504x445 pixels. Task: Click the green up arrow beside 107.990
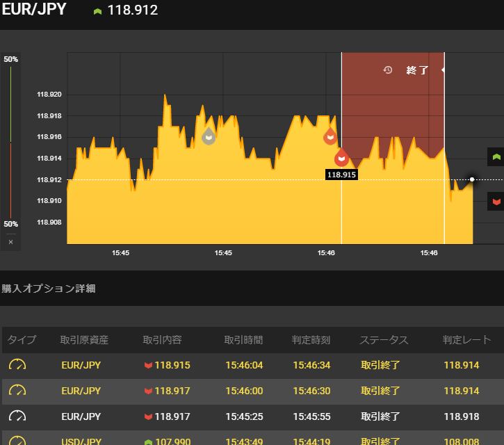148,442
